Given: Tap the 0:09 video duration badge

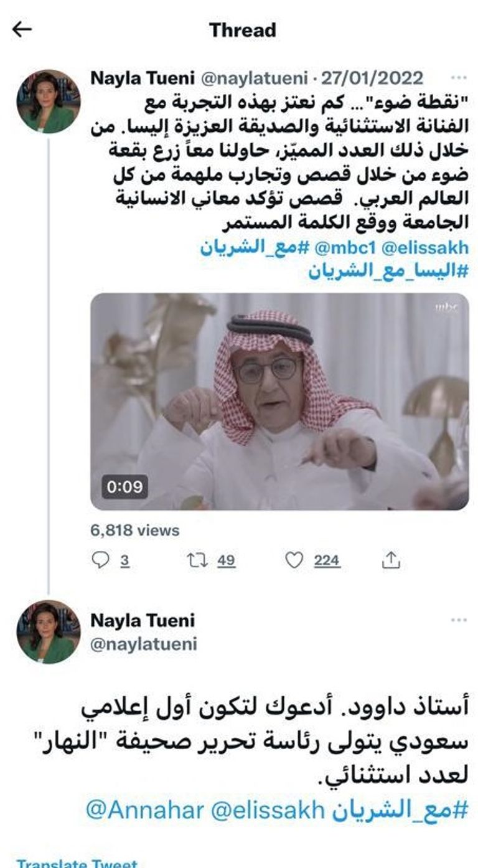Looking at the screenshot, I should 124,487.
